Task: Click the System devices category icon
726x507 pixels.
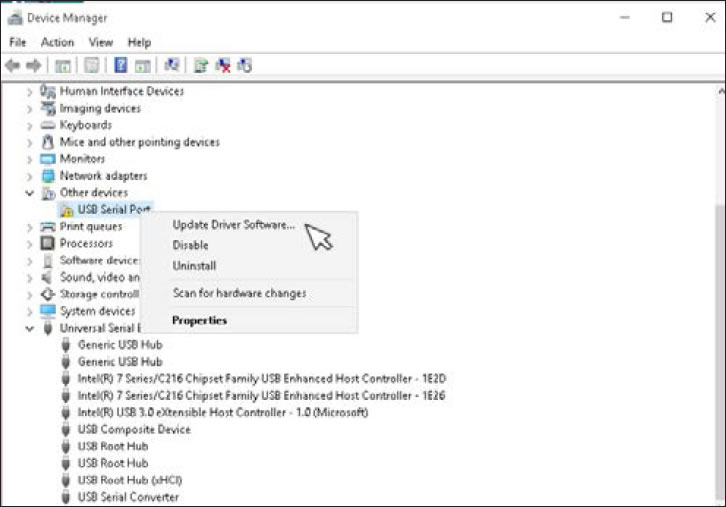Action: pyautogui.click(x=48, y=311)
